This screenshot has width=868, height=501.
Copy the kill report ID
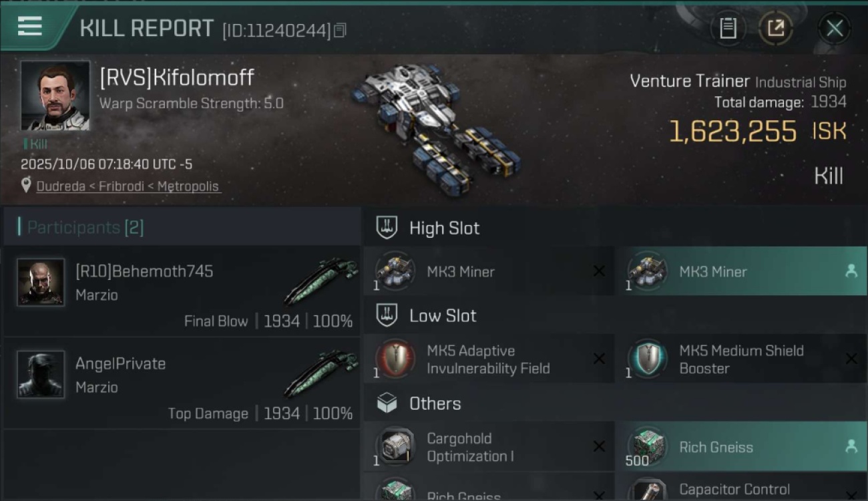pyautogui.click(x=340, y=30)
